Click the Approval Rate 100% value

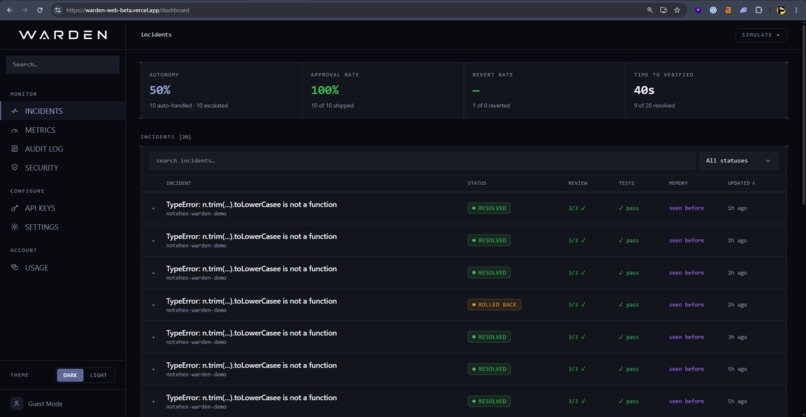pos(324,90)
